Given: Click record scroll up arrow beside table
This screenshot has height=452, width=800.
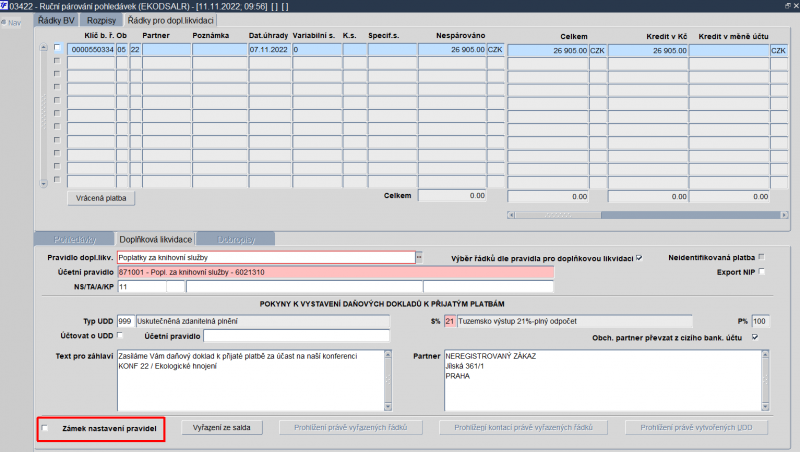Looking at the screenshot, I should [x=43, y=47].
